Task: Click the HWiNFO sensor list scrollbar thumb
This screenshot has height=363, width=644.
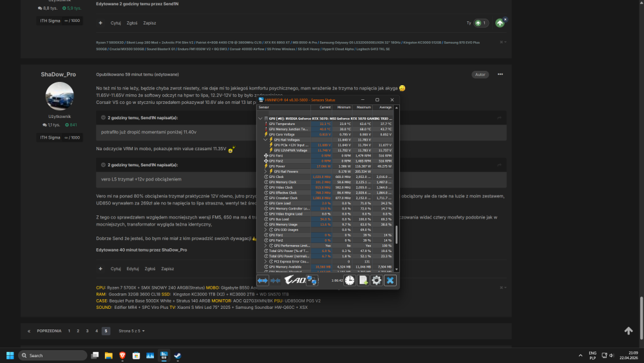Action: tap(396, 234)
